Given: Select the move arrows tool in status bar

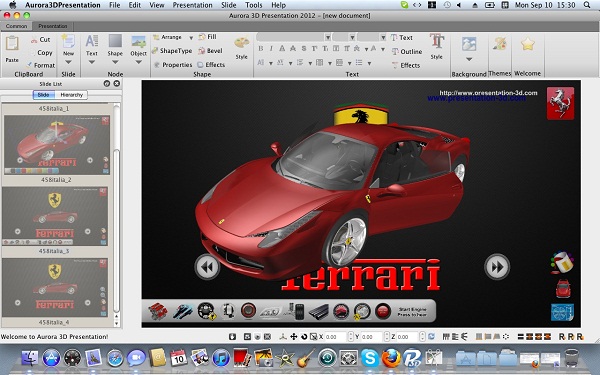Looking at the screenshot, I should [293, 336].
